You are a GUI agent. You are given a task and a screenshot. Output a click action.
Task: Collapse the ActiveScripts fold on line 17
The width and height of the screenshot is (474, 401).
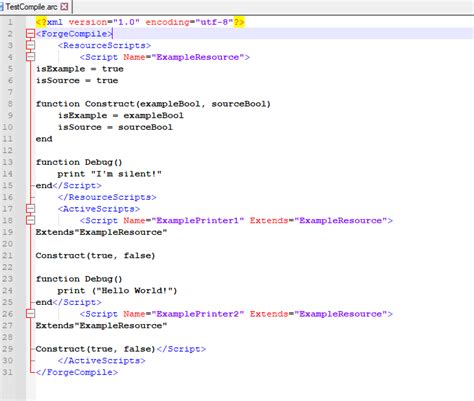[x=30, y=209]
